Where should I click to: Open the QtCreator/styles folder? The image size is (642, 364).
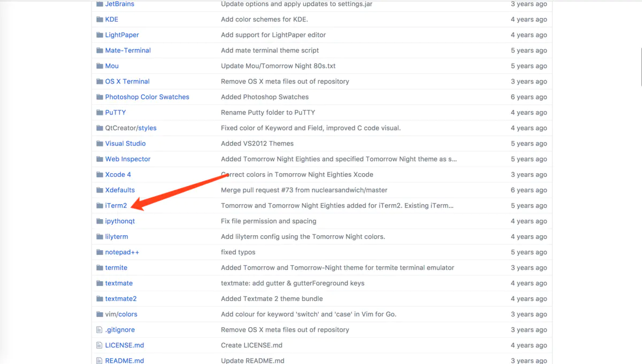(131, 128)
